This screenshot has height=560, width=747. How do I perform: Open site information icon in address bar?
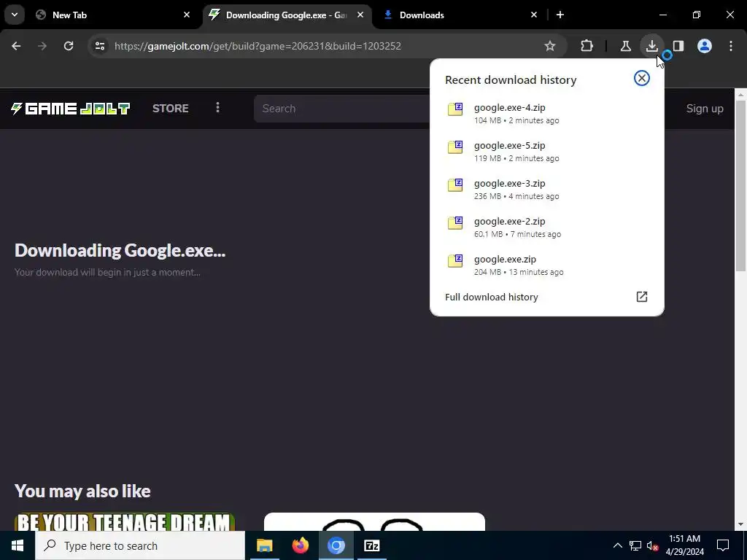pos(99,46)
